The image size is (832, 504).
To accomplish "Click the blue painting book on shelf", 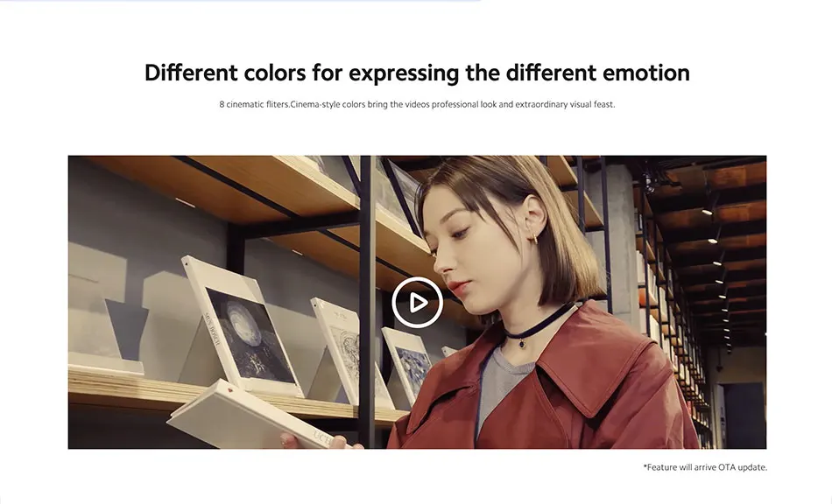I will pyautogui.click(x=409, y=365).
